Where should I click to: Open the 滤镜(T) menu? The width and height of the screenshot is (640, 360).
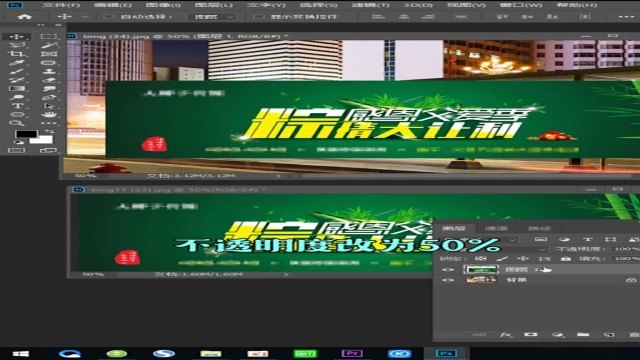click(371, 5)
